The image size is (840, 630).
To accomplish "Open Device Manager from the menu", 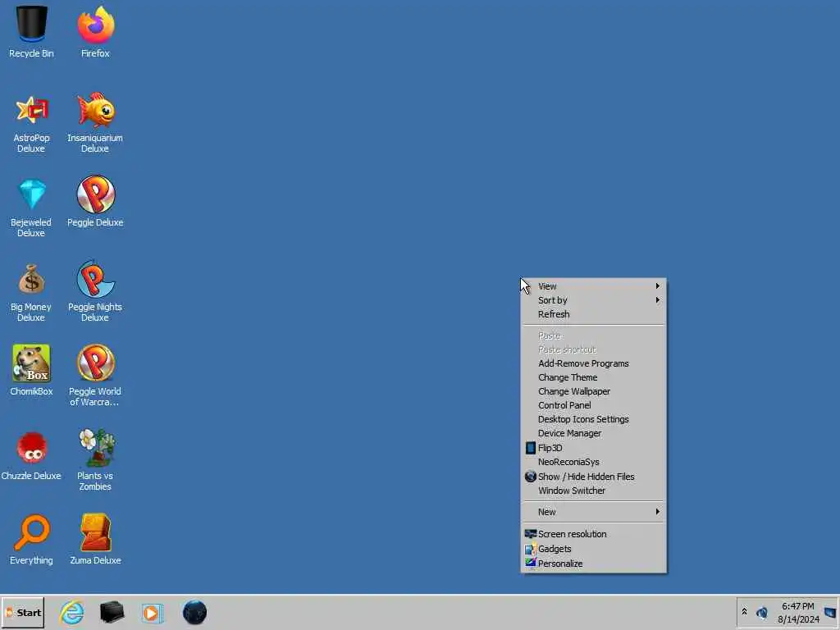I will (594, 433).
